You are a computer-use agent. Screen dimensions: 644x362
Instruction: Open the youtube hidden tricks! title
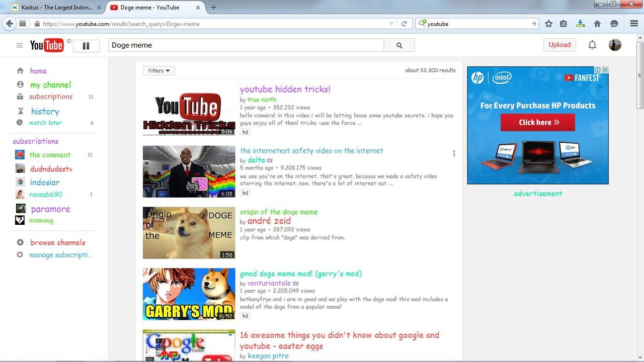(285, 89)
